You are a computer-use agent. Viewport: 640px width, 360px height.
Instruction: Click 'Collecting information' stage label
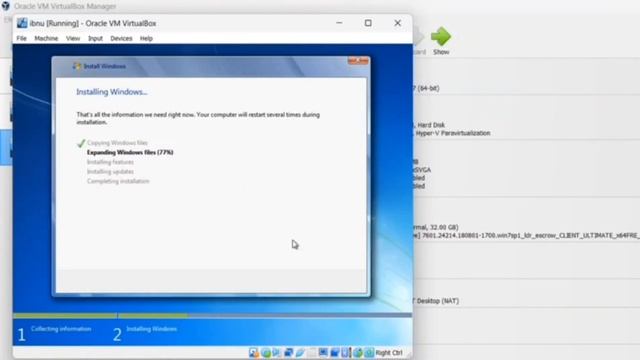pyautogui.click(x=61, y=329)
